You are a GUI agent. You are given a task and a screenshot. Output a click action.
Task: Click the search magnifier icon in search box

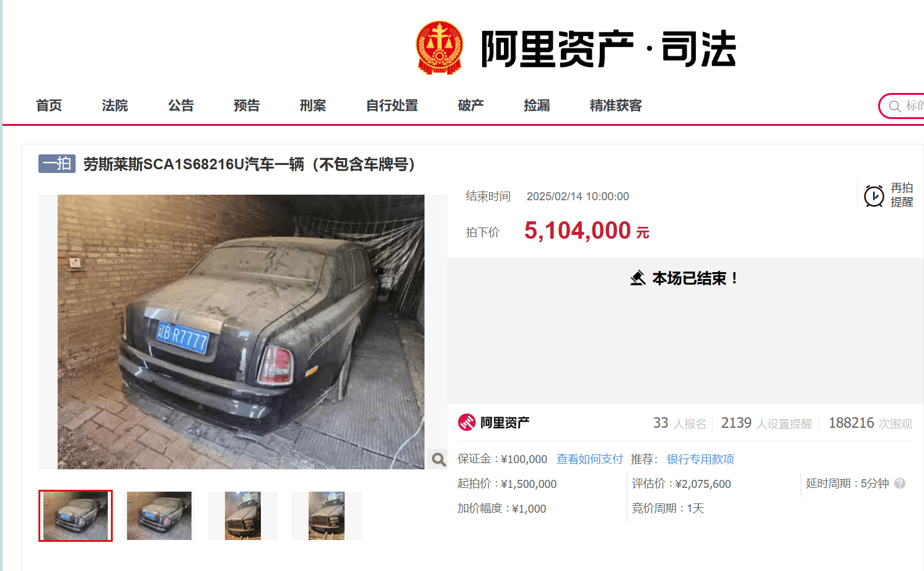(x=894, y=107)
